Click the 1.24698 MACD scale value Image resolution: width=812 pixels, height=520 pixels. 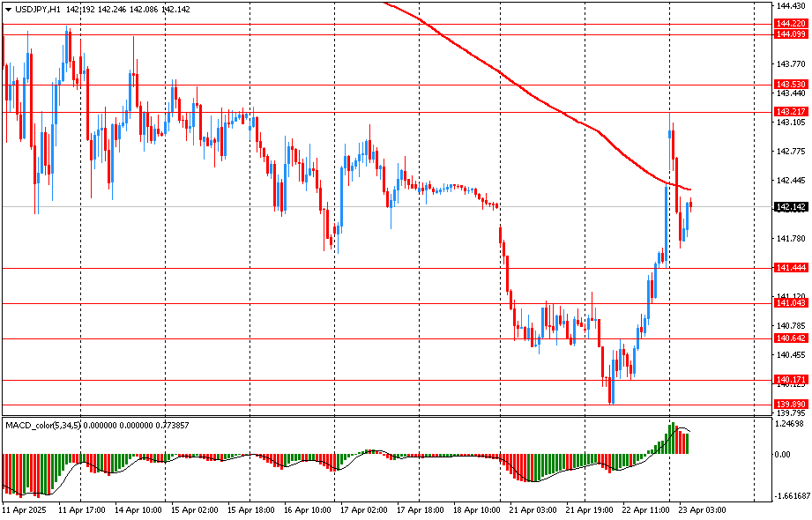789,424
